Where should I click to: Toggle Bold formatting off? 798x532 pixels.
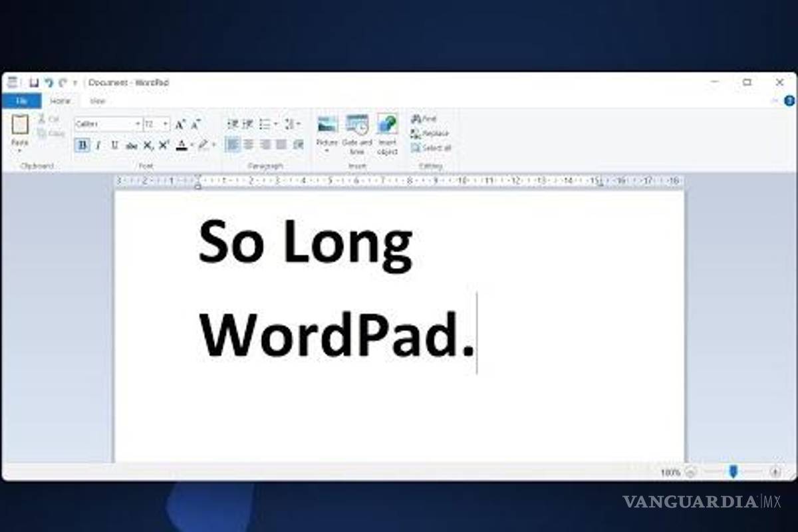click(82, 145)
